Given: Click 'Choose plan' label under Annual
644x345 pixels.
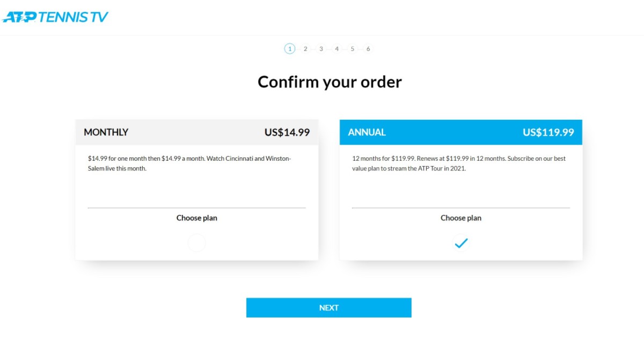Looking at the screenshot, I should [461, 218].
